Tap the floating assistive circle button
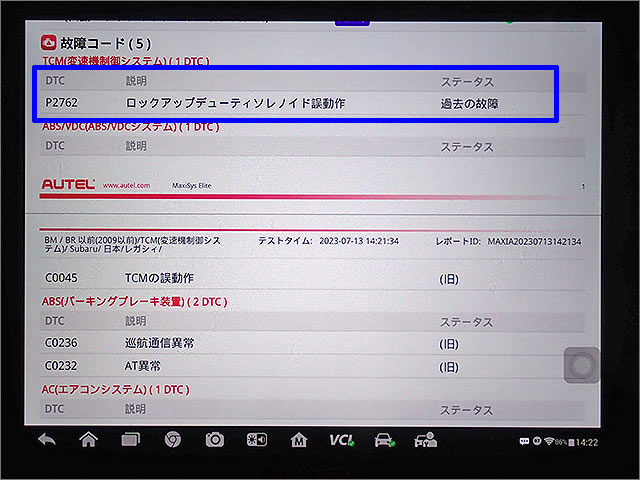The height and width of the screenshot is (480, 640). coord(582,366)
